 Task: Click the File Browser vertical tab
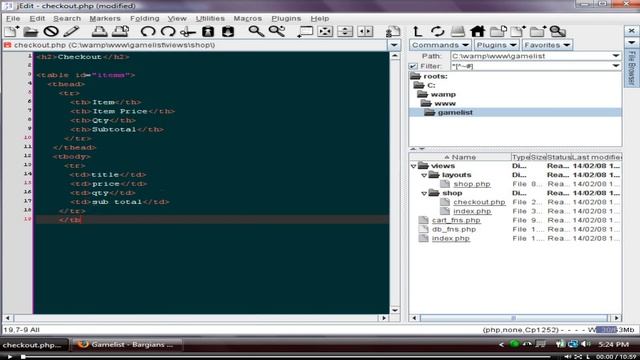pyautogui.click(x=631, y=68)
